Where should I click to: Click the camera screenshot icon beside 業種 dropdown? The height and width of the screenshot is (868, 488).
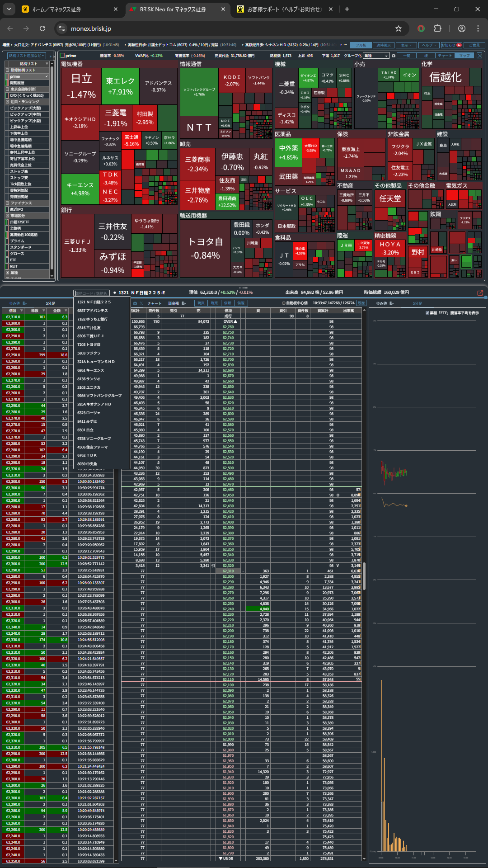[393, 56]
